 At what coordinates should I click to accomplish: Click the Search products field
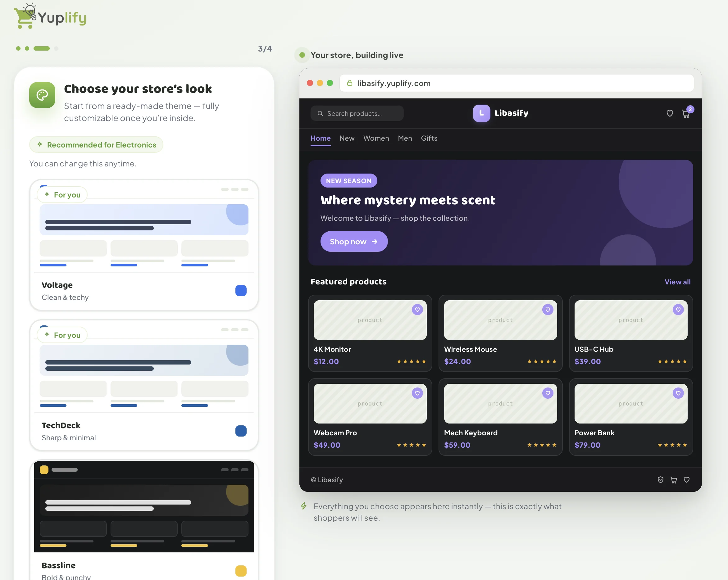(357, 113)
